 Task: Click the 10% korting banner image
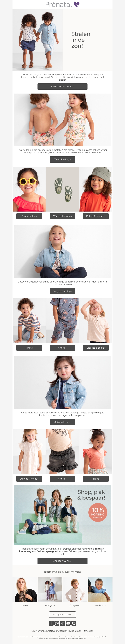pyautogui.click(x=62, y=515)
